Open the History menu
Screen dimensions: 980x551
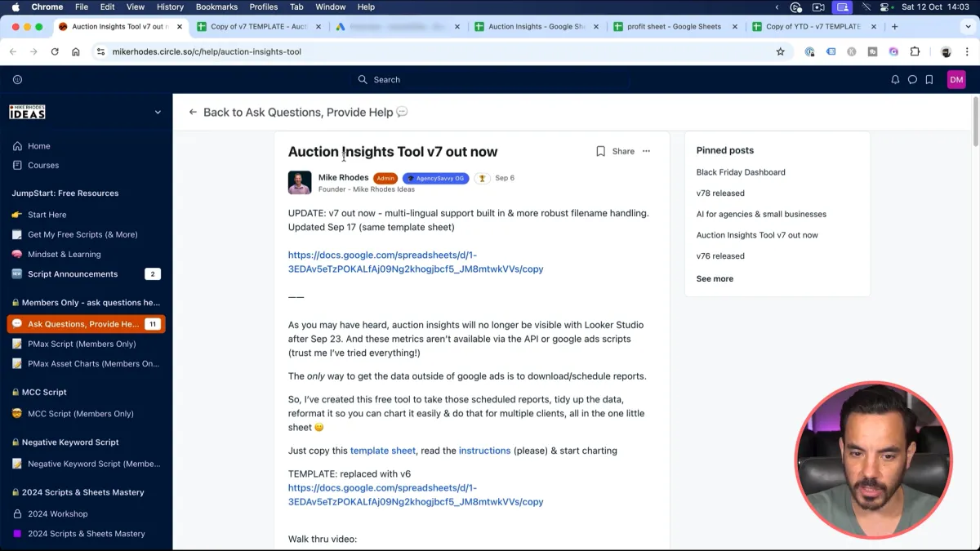pyautogui.click(x=170, y=7)
